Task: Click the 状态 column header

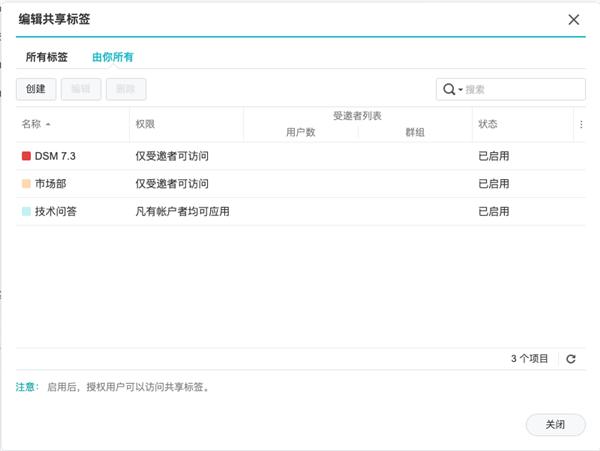Action: click(488, 124)
